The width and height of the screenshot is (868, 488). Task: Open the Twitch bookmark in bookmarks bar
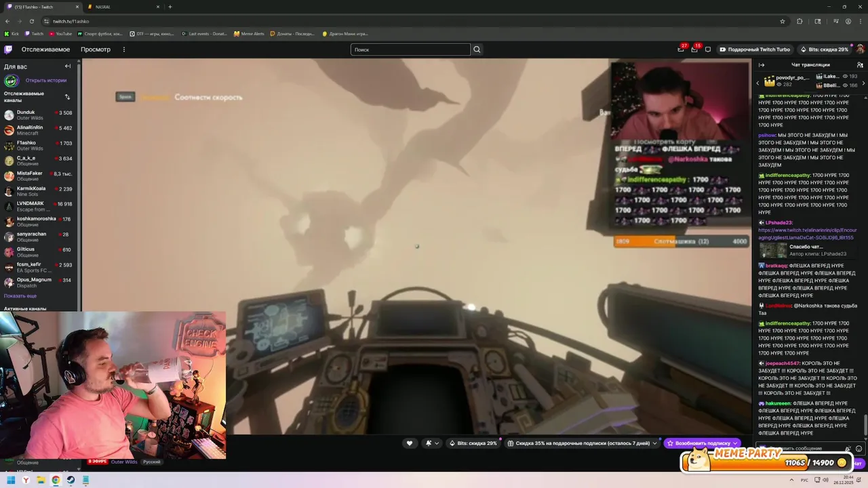(35, 33)
